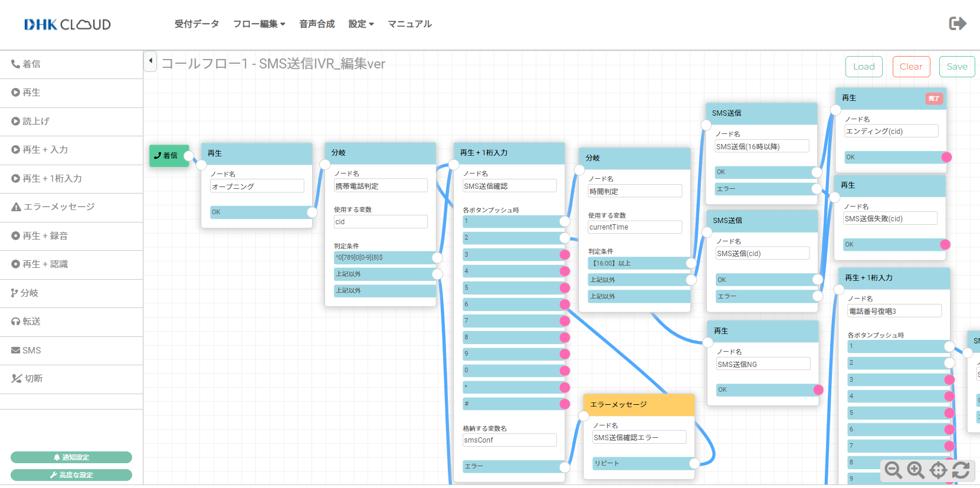Screen dimensions: 980x488
Task: Click the Save button
Action: point(957,67)
